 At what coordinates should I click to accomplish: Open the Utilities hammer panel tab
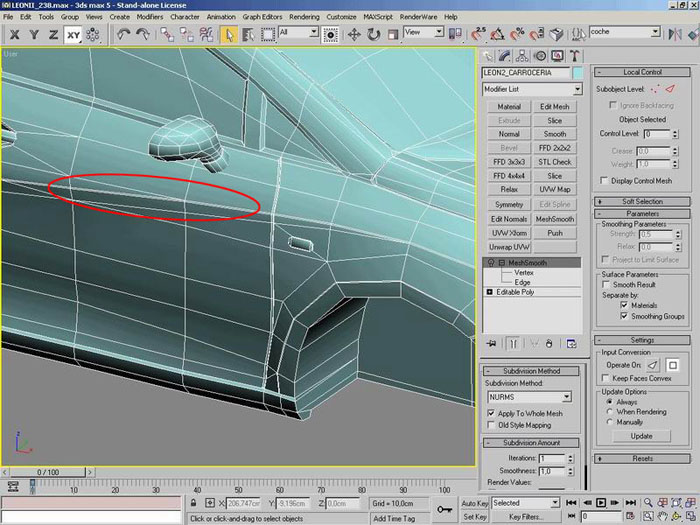[x=577, y=56]
